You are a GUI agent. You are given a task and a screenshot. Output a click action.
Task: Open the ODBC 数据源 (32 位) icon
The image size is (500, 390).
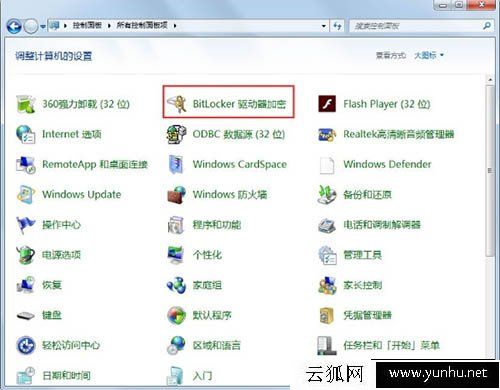[177, 134]
